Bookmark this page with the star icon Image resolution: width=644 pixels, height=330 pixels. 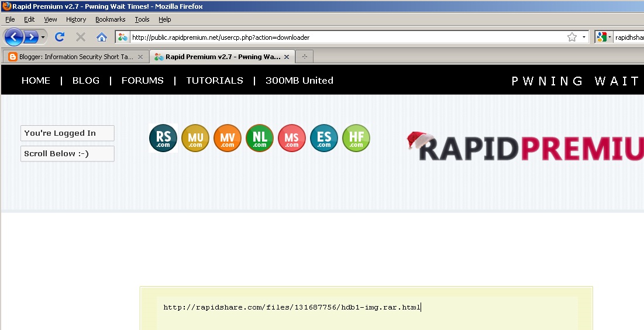point(571,37)
